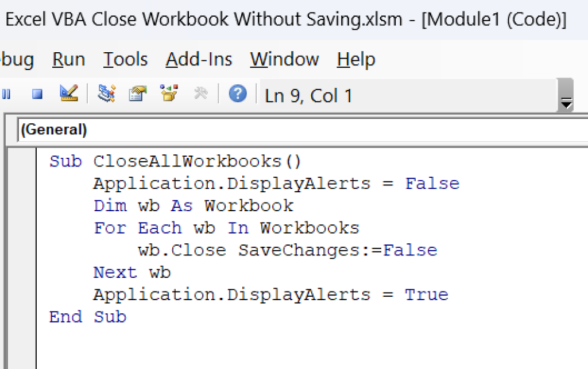Viewport: 588px width, 369px height.
Task: Open the General procedure dropdown
Action: (x=53, y=130)
